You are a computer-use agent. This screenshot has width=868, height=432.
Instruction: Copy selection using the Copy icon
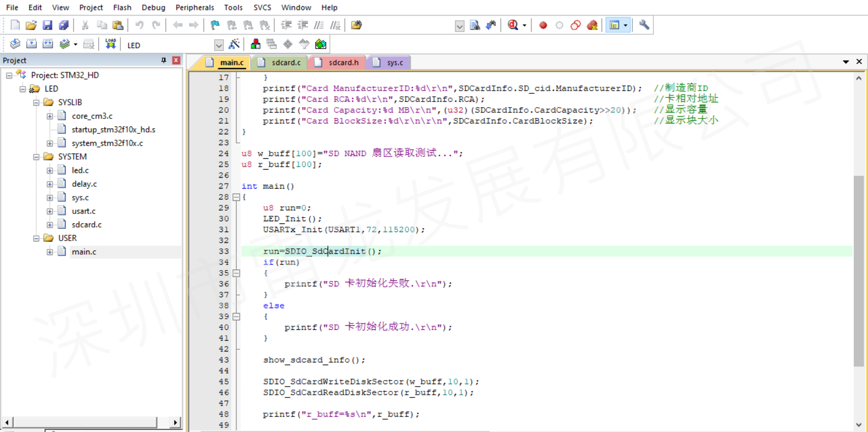(102, 25)
